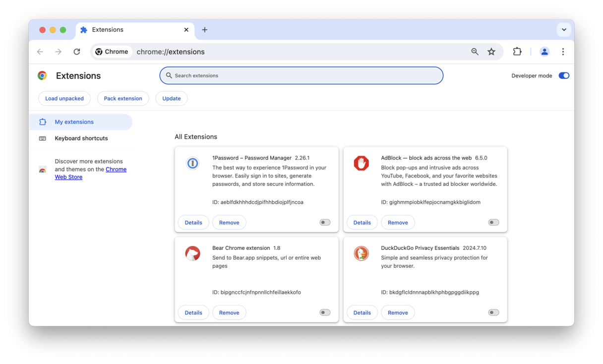Expand the tab search chevron
This screenshot has height=364, width=603.
tap(564, 30)
